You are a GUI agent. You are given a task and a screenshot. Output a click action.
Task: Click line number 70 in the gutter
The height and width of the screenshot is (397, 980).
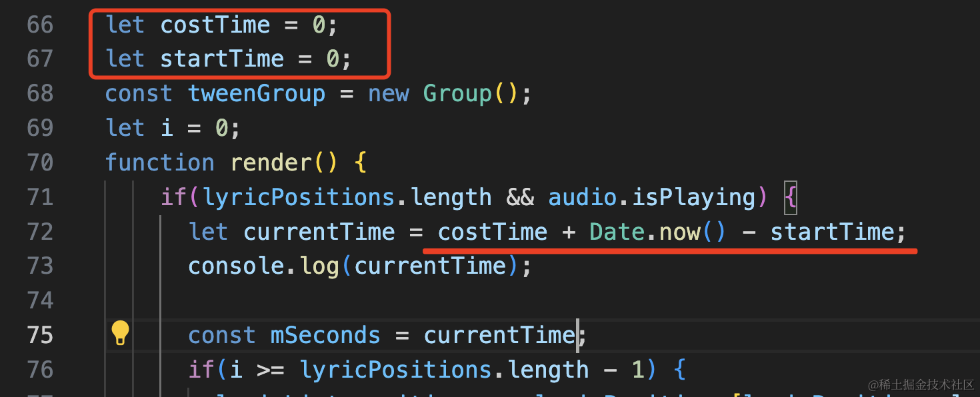point(40,163)
